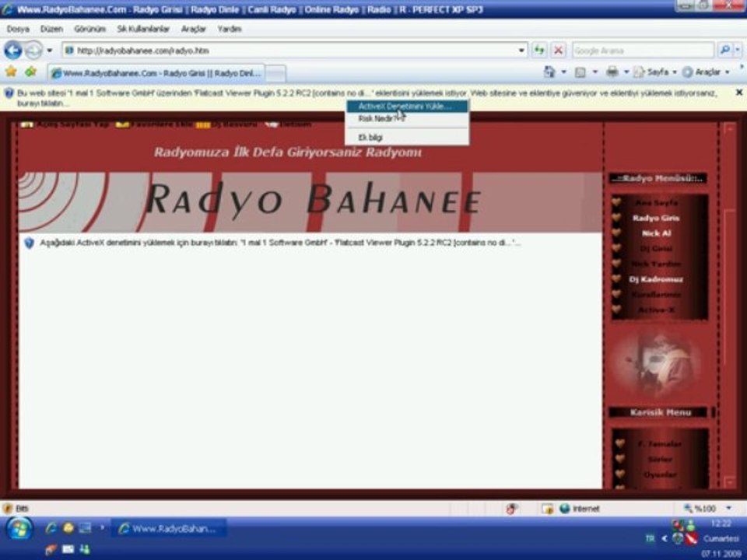Open the Kurallarimiz sidebar link
This screenshot has height=560, width=747.
656,295
